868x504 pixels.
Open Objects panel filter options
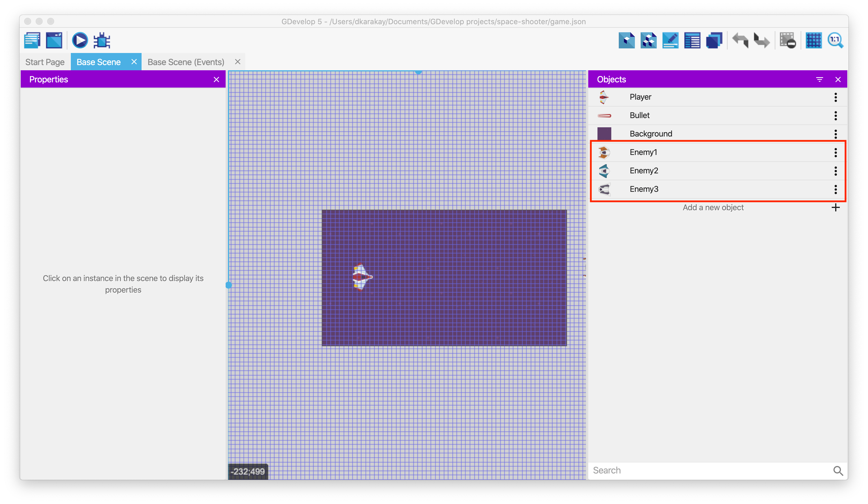coord(819,80)
